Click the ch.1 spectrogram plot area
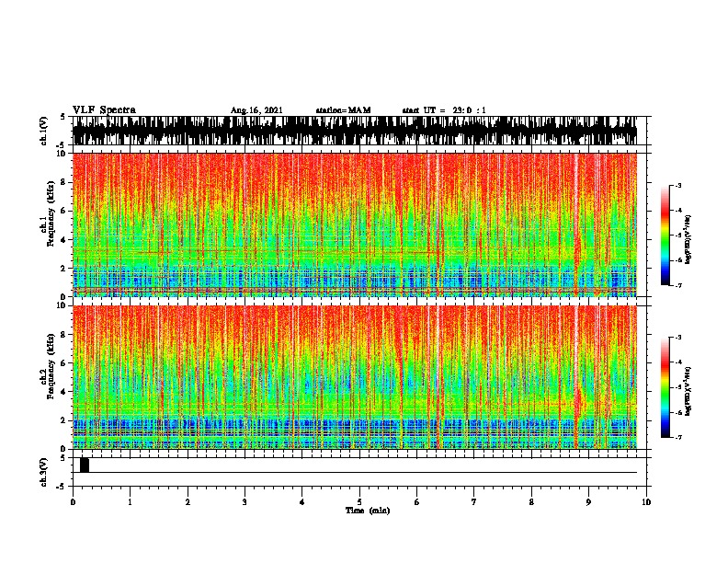Image resolution: width=728 pixels, height=563 pixels. [x=355, y=224]
